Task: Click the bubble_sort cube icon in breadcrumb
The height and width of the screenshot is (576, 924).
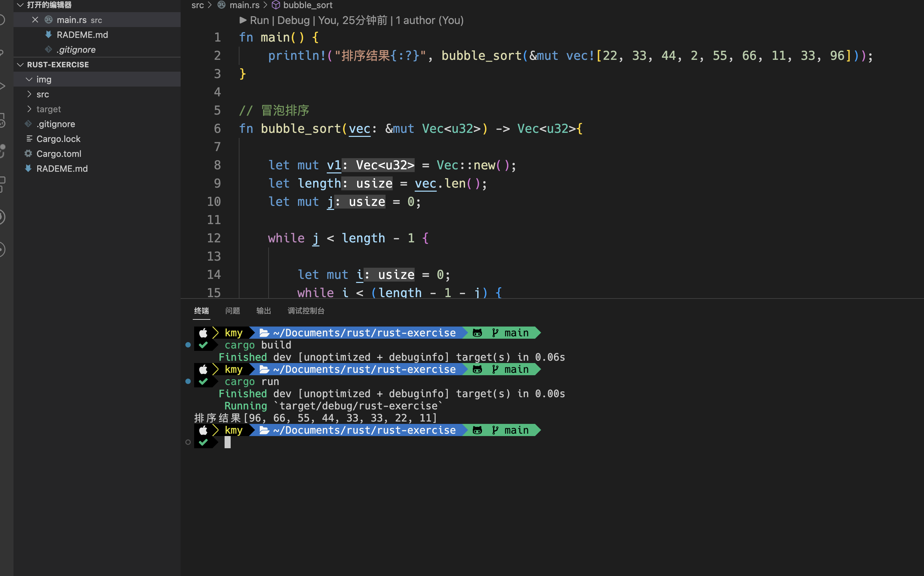Action: [276, 5]
